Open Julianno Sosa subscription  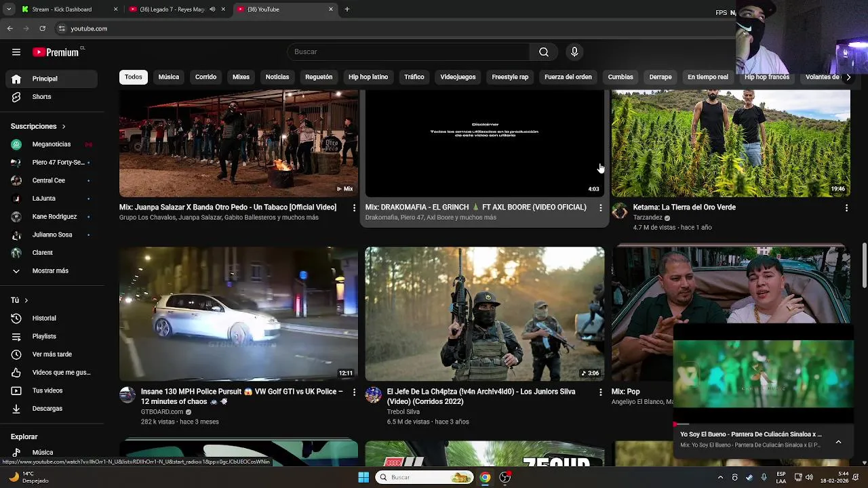tap(52, 235)
